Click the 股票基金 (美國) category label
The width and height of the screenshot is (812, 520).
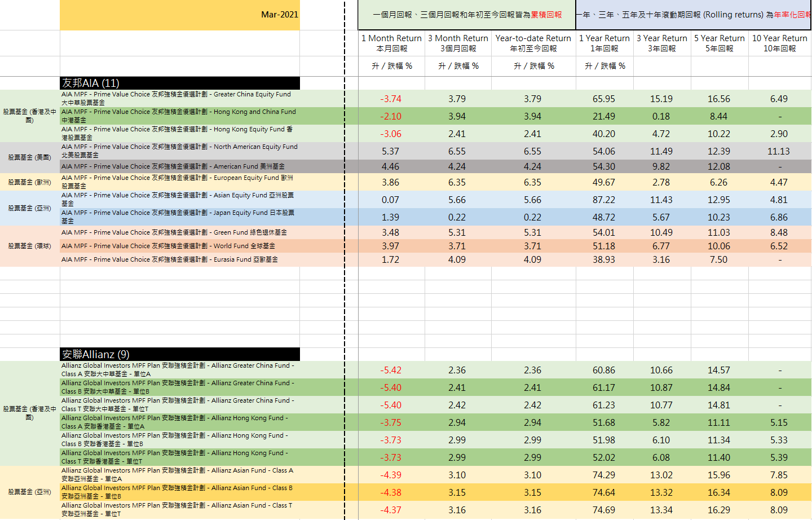29,157
